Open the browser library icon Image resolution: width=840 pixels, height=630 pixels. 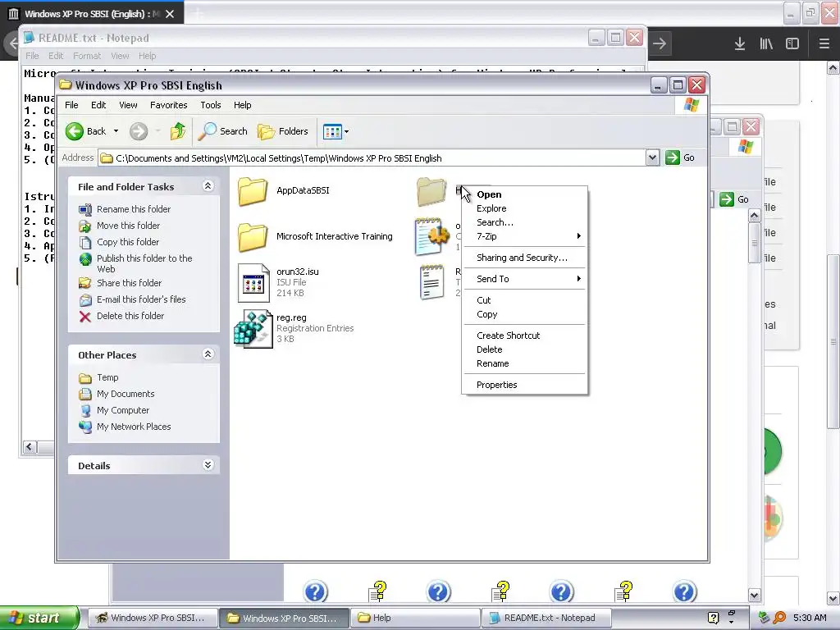[x=766, y=43]
